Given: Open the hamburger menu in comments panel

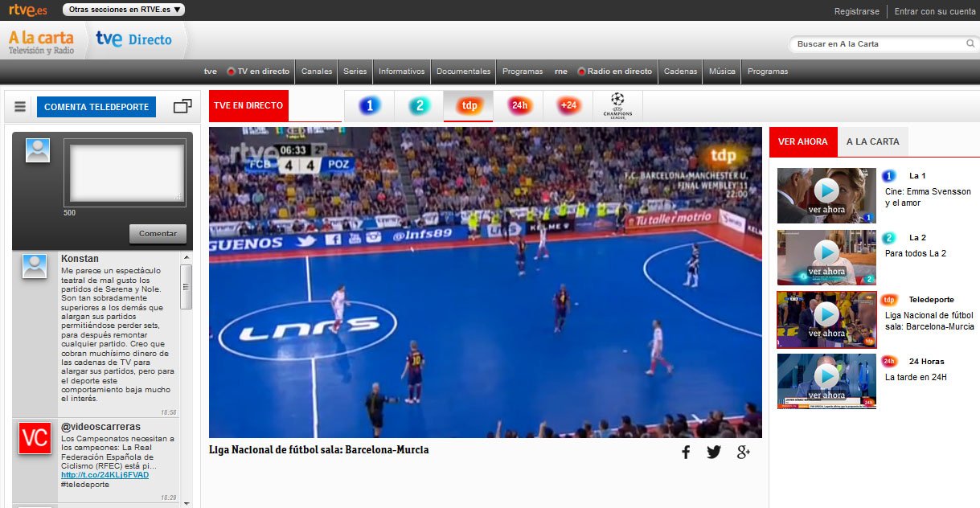Looking at the screenshot, I should [x=20, y=107].
